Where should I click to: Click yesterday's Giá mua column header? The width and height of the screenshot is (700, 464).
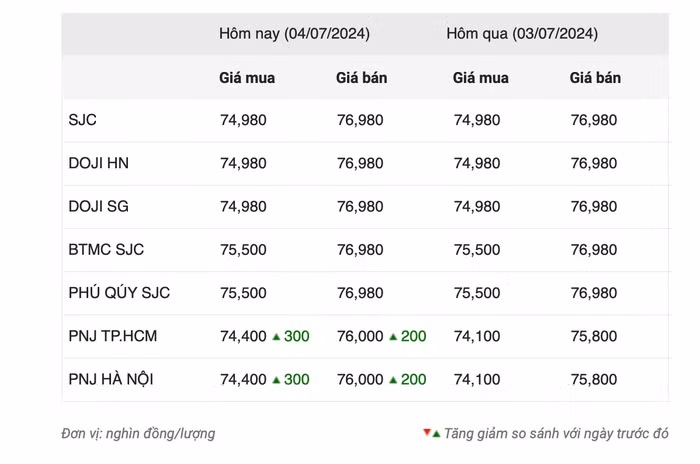pyautogui.click(x=480, y=77)
